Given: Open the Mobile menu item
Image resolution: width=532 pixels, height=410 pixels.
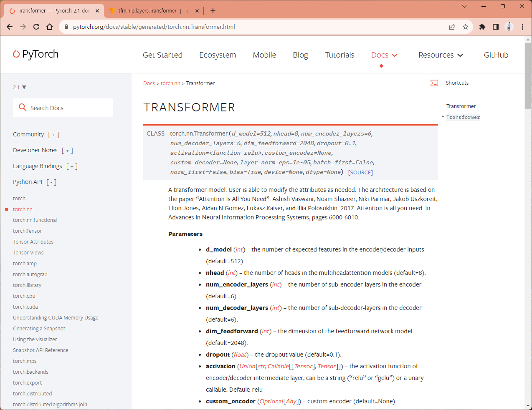Looking at the screenshot, I should click(264, 55).
